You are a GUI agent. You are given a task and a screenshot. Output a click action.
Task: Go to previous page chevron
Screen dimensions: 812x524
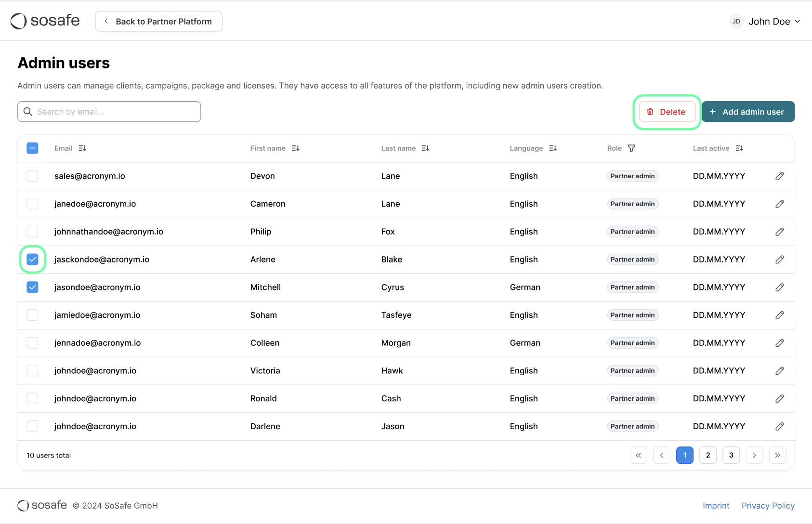662,455
